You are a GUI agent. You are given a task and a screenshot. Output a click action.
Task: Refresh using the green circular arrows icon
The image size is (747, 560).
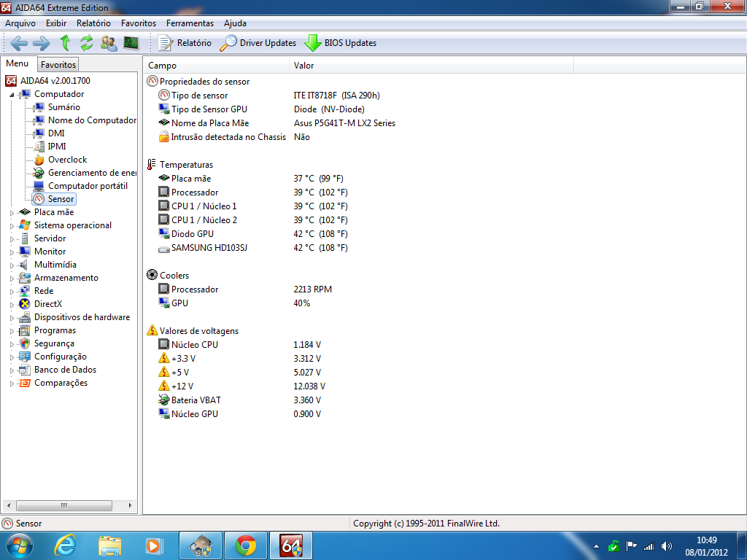(87, 43)
